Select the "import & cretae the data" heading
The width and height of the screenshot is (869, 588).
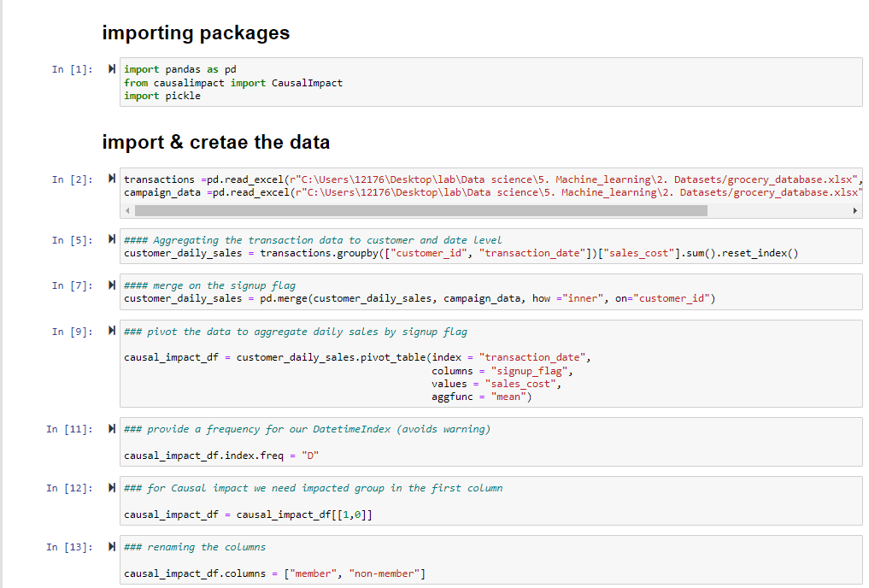point(215,142)
